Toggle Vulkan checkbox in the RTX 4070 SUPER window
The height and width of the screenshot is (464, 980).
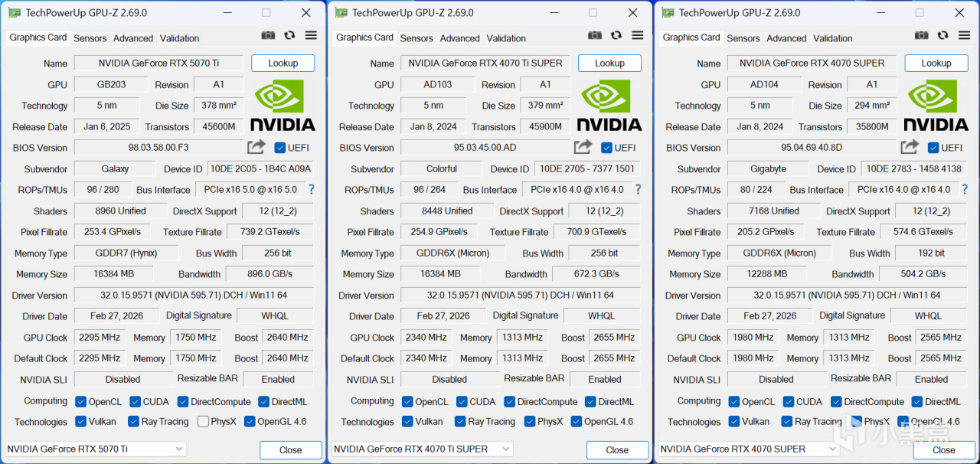pyautogui.click(x=734, y=421)
